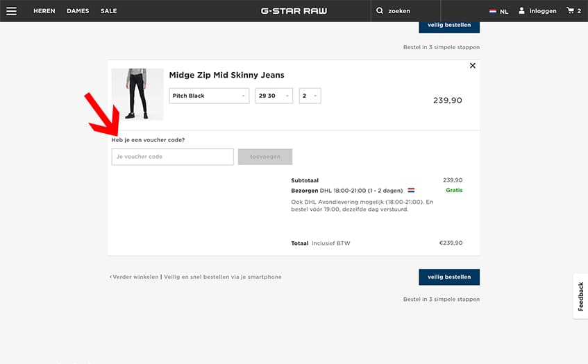Click the bottom veilig bestellen button

(x=449, y=277)
